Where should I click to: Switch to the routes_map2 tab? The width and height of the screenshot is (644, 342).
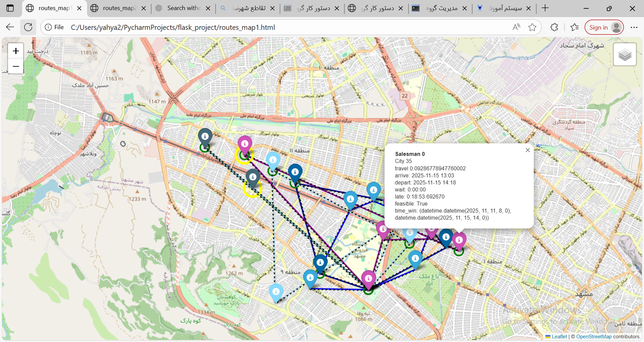(x=119, y=8)
